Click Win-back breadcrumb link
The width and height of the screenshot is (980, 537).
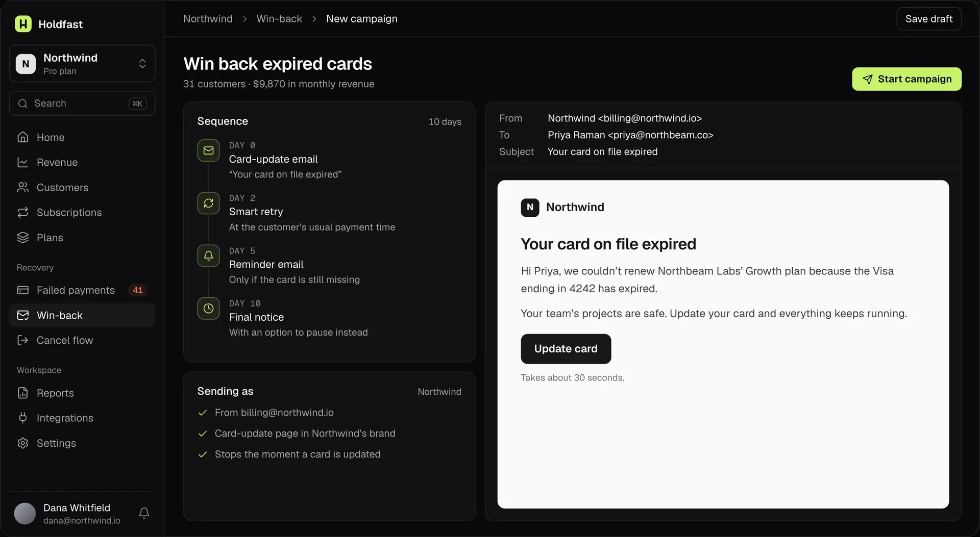pyautogui.click(x=279, y=19)
